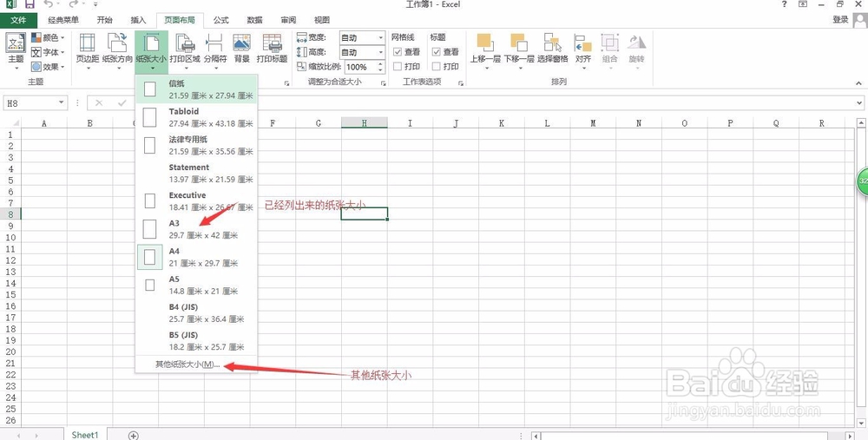Open Ribbon Display Options icon
868x440 pixels.
tap(803, 4)
